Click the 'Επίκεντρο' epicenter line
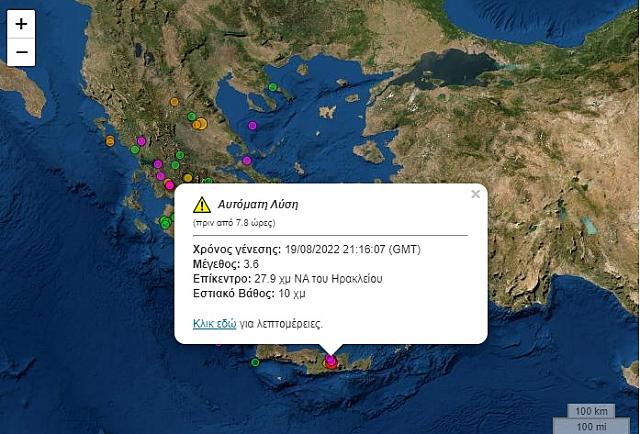The width and height of the screenshot is (640, 434). 288,278
